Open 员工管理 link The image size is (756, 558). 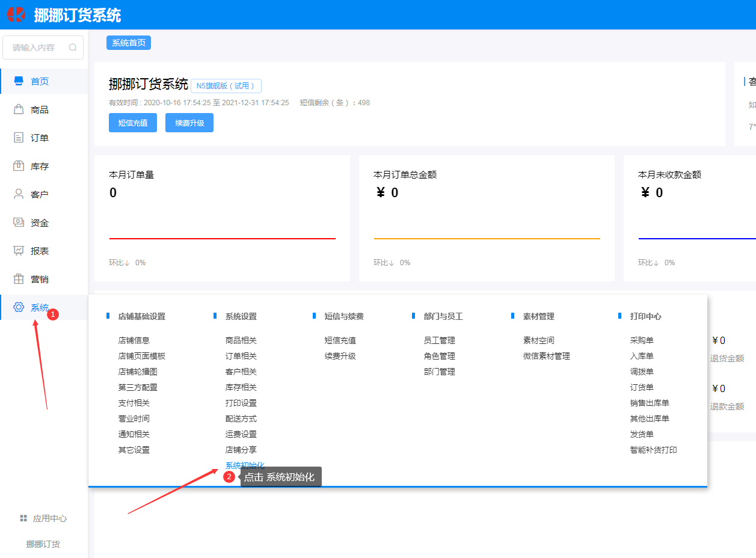[439, 340]
